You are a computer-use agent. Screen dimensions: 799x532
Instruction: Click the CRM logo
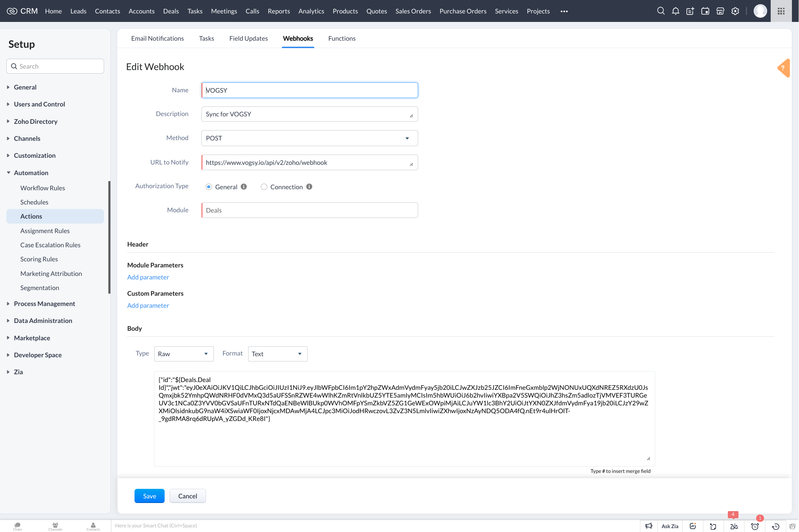(x=22, y=11)
